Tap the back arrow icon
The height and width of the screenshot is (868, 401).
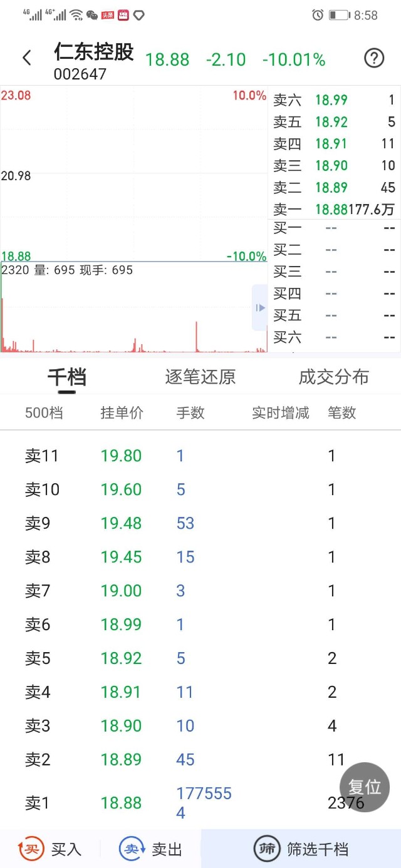coord(27,58)
